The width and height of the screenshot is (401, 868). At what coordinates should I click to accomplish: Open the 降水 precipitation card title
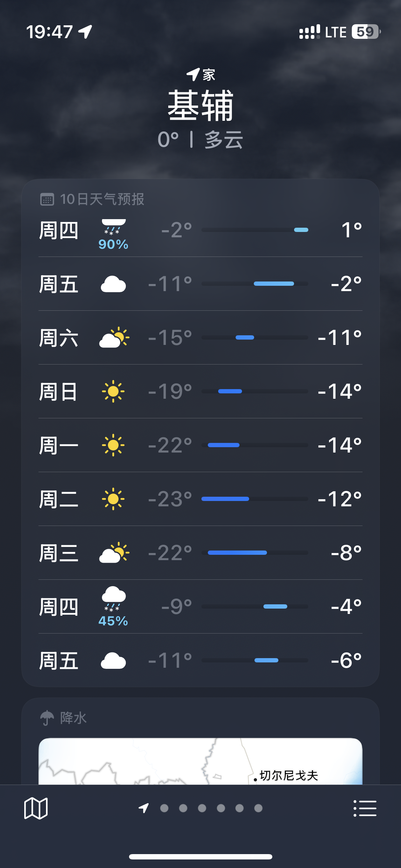(x=73, y=718)
